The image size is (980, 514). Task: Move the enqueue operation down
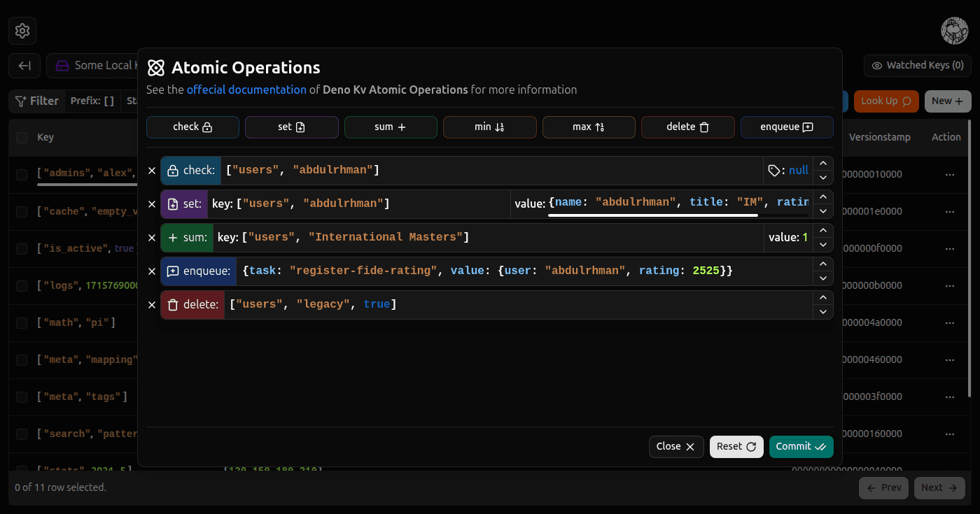[x=823, y=278]
